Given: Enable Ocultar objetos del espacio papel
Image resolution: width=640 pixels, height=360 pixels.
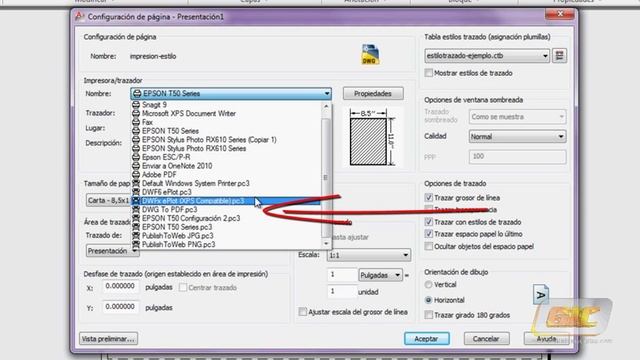Looking at the screenshot, I should (x=429, y=247).
